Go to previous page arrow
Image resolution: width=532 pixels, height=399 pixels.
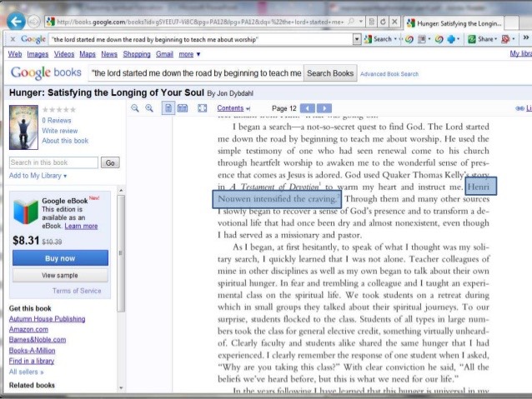tap(308, 108)
